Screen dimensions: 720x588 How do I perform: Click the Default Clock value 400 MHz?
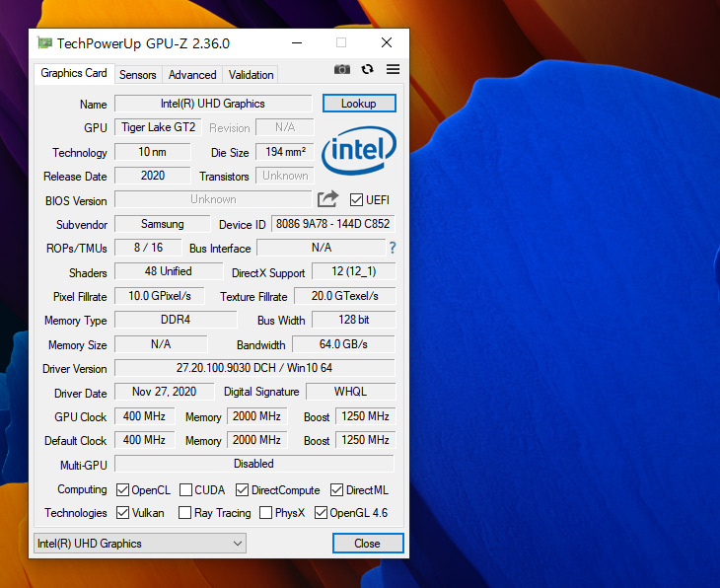pos(144,440)
